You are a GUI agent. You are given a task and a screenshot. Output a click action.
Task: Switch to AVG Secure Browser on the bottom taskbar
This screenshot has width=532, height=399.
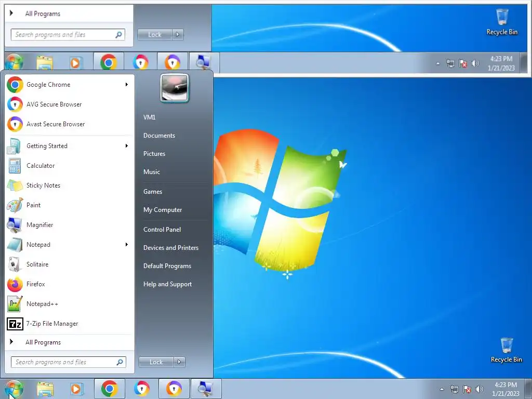(x=141, y=389)
